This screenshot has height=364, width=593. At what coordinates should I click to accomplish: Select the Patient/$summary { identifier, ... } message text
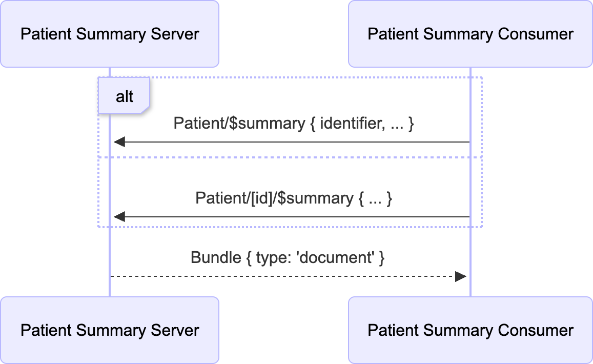point(293,124)
